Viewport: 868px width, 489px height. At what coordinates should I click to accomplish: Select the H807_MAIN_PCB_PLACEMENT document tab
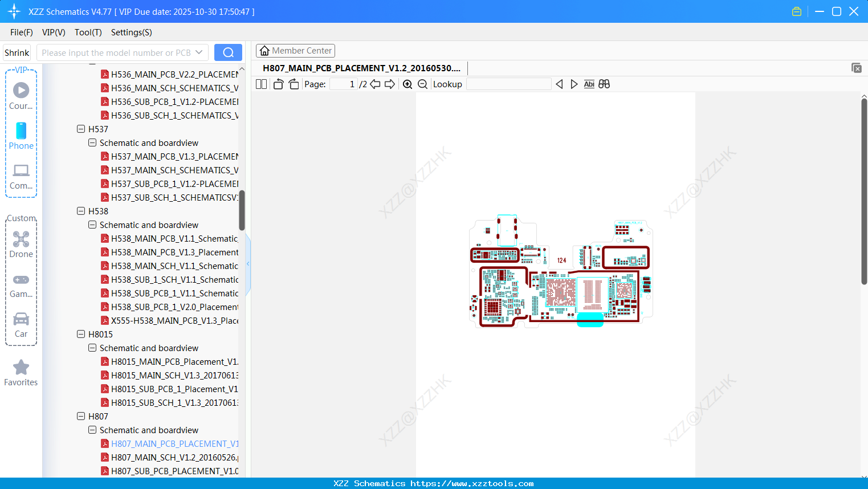pos(361,68)
